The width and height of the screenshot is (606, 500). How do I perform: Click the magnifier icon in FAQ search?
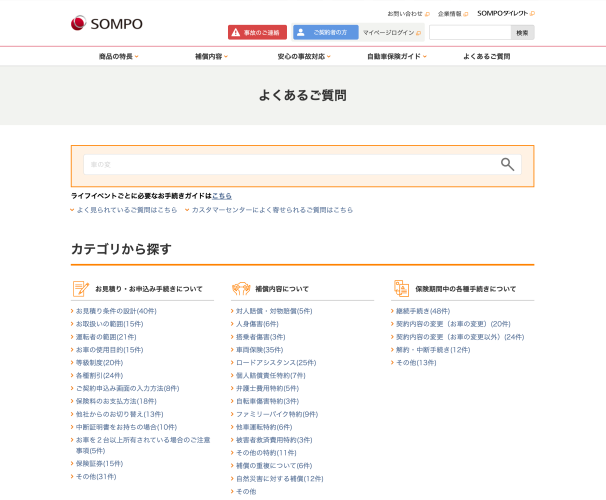pos(507,165)
